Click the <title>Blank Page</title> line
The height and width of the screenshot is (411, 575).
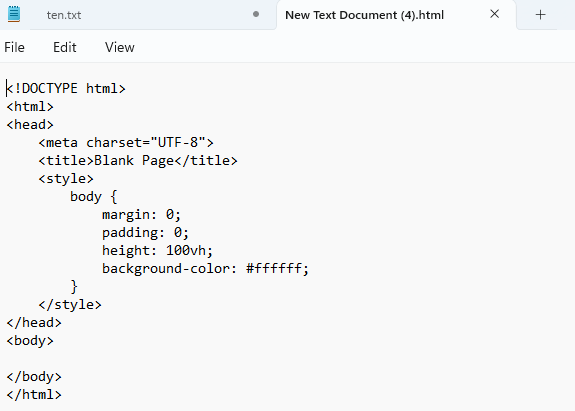tap(138, 161)
